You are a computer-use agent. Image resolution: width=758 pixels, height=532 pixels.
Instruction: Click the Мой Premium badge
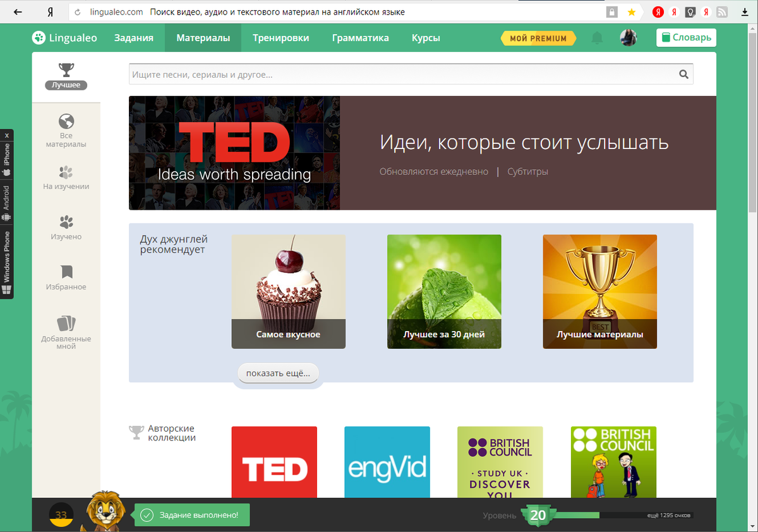539,38
